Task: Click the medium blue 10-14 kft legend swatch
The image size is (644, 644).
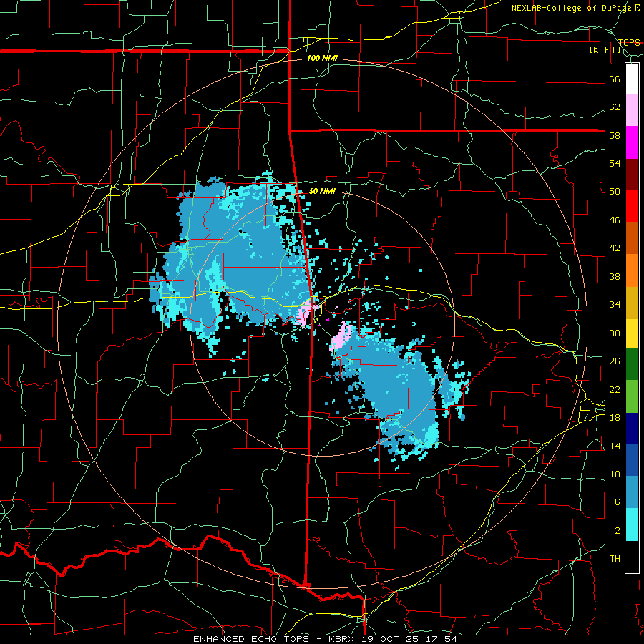Action: click(632, 460)
